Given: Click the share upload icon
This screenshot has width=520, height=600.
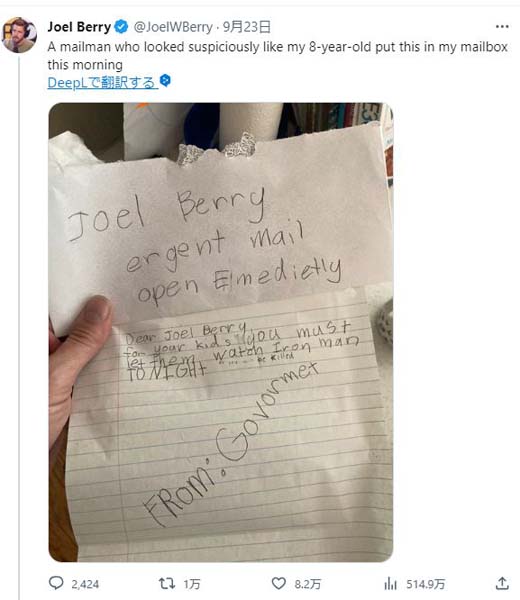Looking at the screenshot, I should click(502, 583).
